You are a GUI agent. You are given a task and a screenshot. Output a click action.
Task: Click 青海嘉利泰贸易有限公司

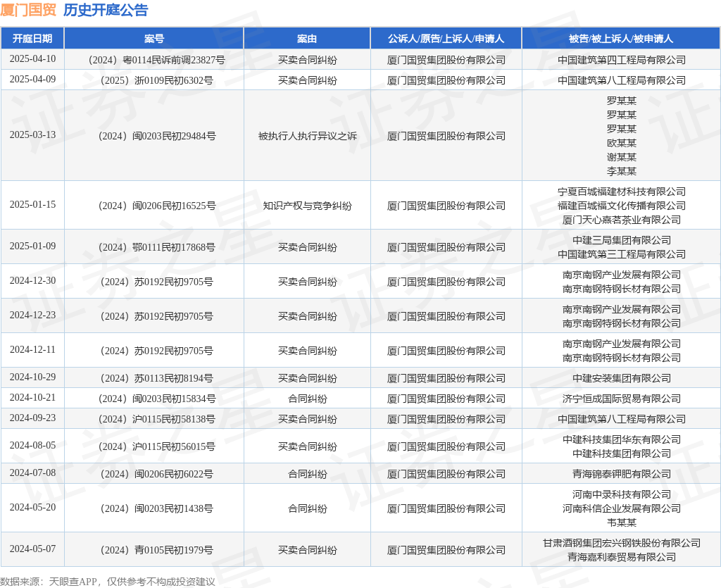(x=622, y=557)
